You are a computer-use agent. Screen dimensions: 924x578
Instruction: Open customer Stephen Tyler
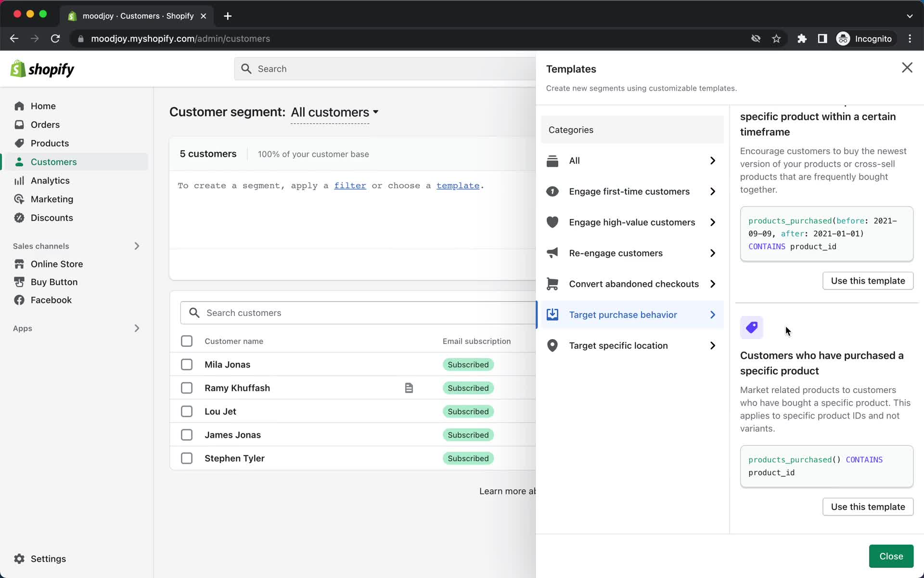coord(234,459)
